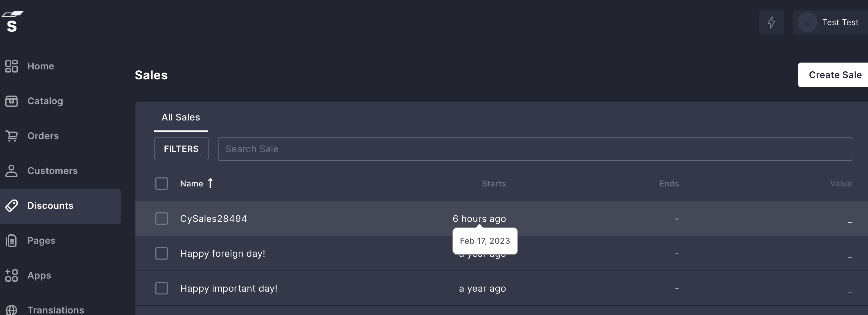The image size is (868, 315).
Task: Open the Translations globe icon
Action: tap(12, 310)
